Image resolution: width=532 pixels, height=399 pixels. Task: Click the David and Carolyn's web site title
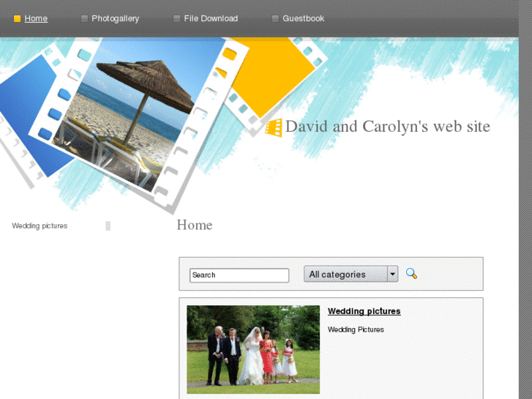pos(387,127)
